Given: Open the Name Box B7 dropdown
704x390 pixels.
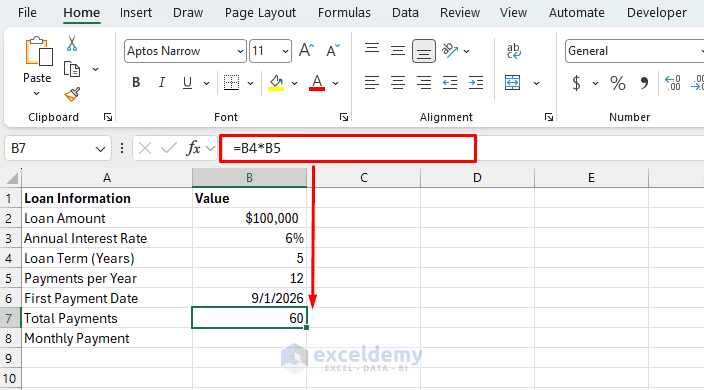Looking at the screenshot, I should coord(100,149).
